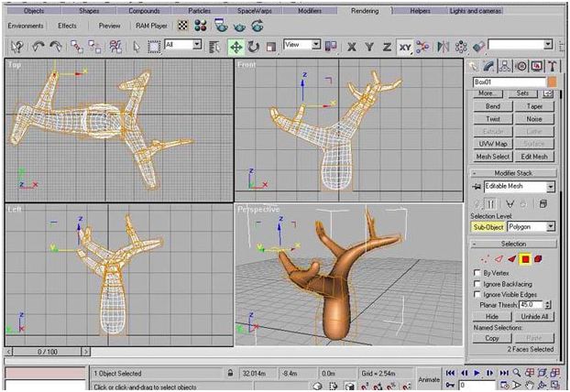Toggle the selection lock padlock icon
Viewport: 570px width, 392px height.
[230, 373]
